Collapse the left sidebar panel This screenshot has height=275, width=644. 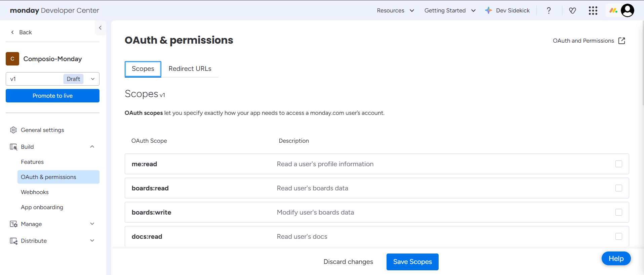[100, 28]
